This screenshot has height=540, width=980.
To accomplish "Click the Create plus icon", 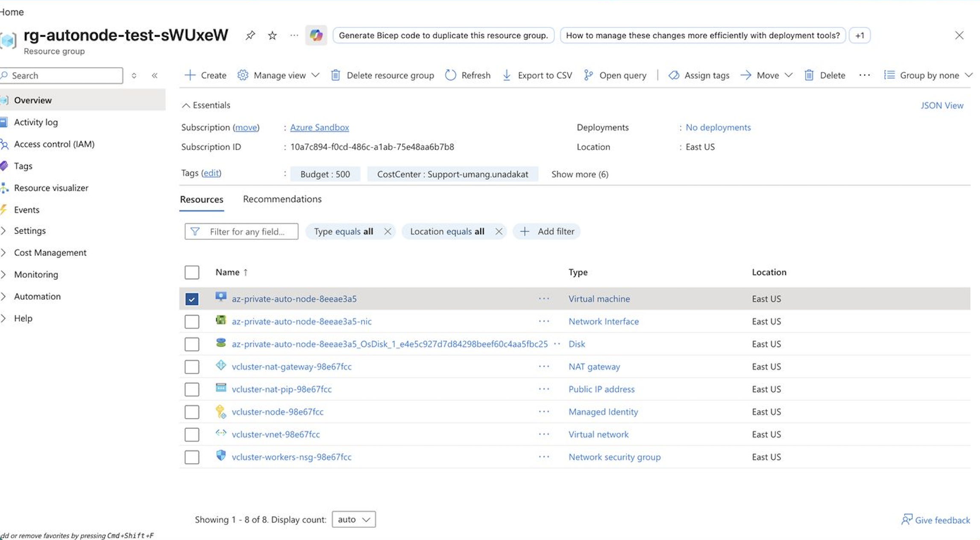I will (190, 75).
